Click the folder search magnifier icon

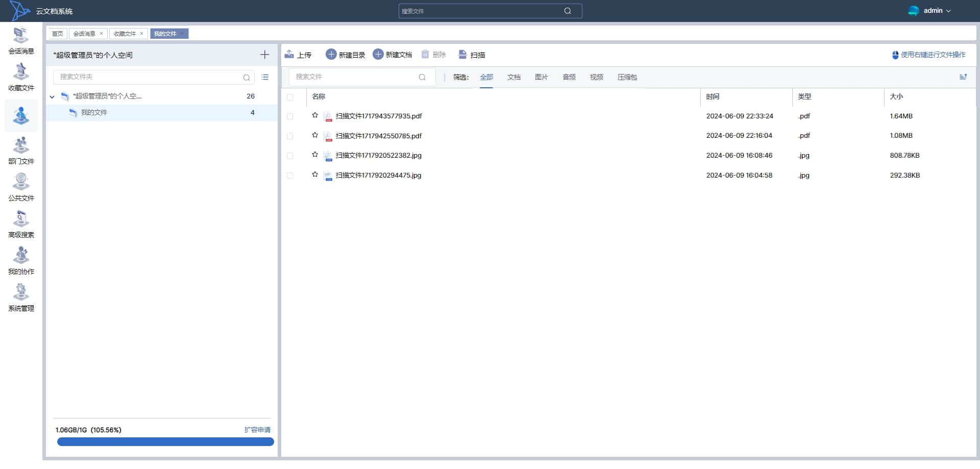(247, 77)
